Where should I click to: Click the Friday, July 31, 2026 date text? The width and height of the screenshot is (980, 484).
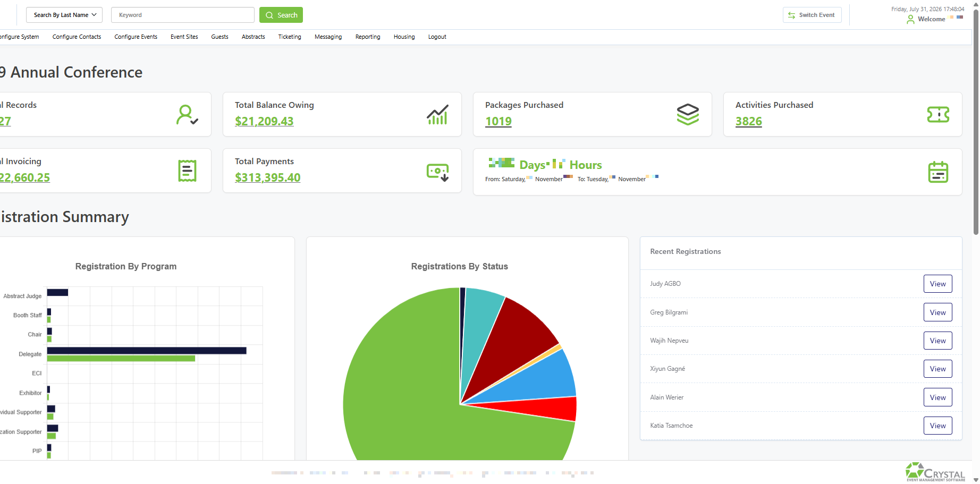click(927, 9)
